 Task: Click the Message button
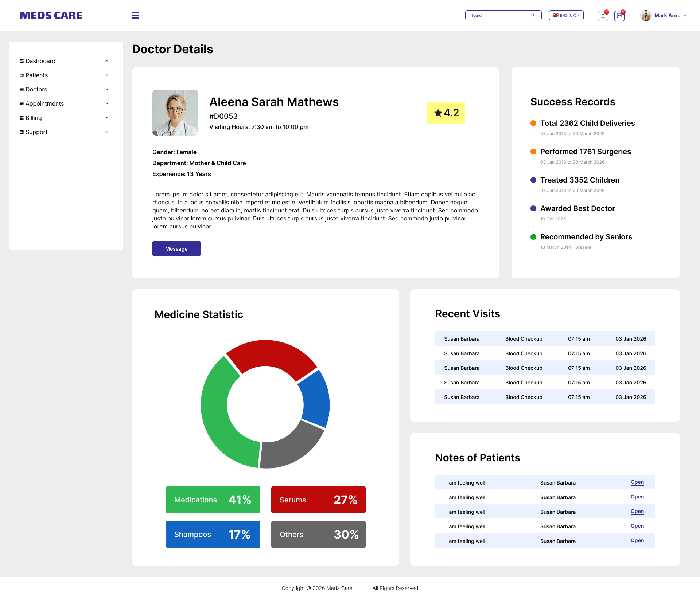click(176, 248)
